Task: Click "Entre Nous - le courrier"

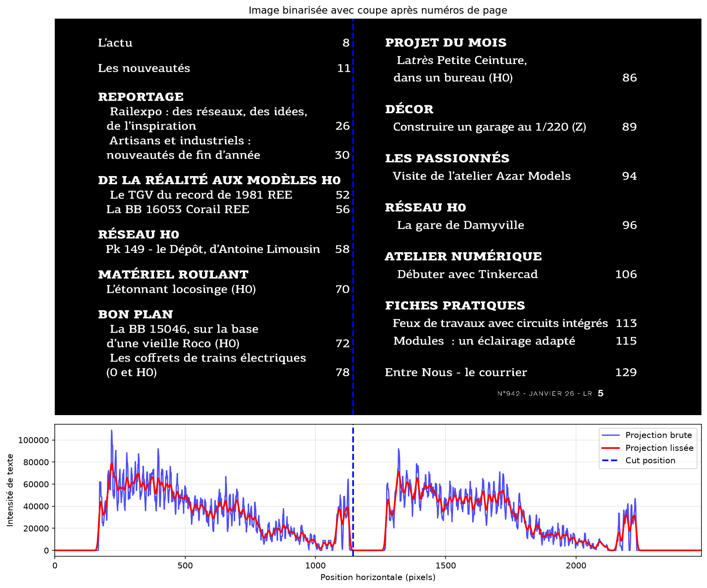Action: tap(456, 372)
